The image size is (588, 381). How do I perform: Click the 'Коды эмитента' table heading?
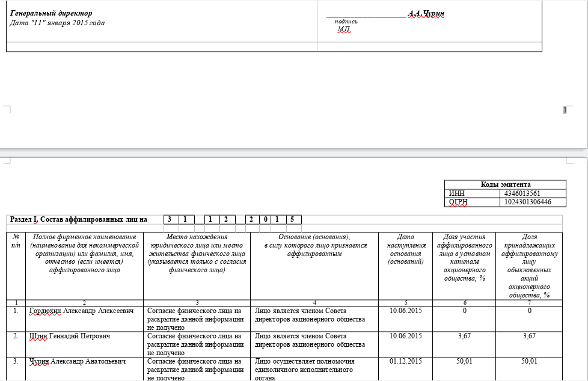click(506, 184)
